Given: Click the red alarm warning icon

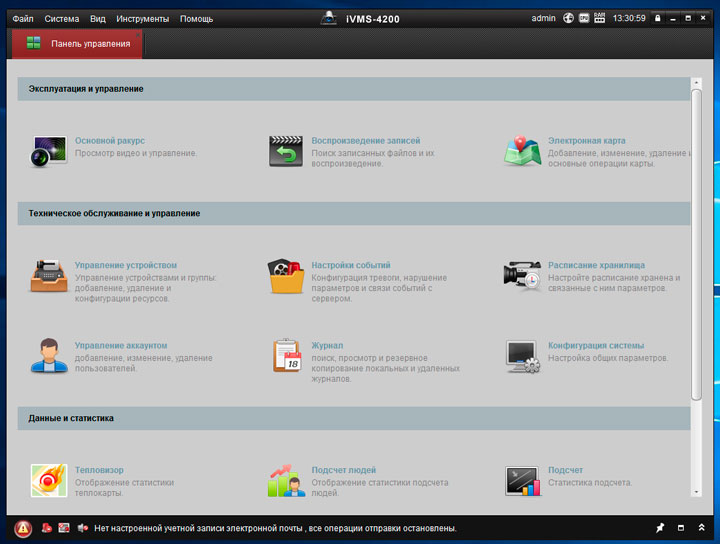Looking at the screenshot, I should pos(22,527).
